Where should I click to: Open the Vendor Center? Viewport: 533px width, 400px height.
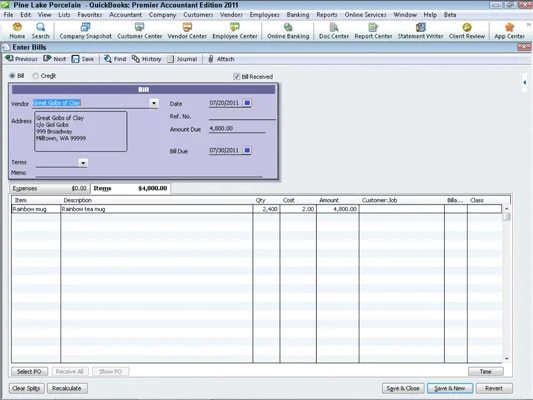click(x=187, y=31)
